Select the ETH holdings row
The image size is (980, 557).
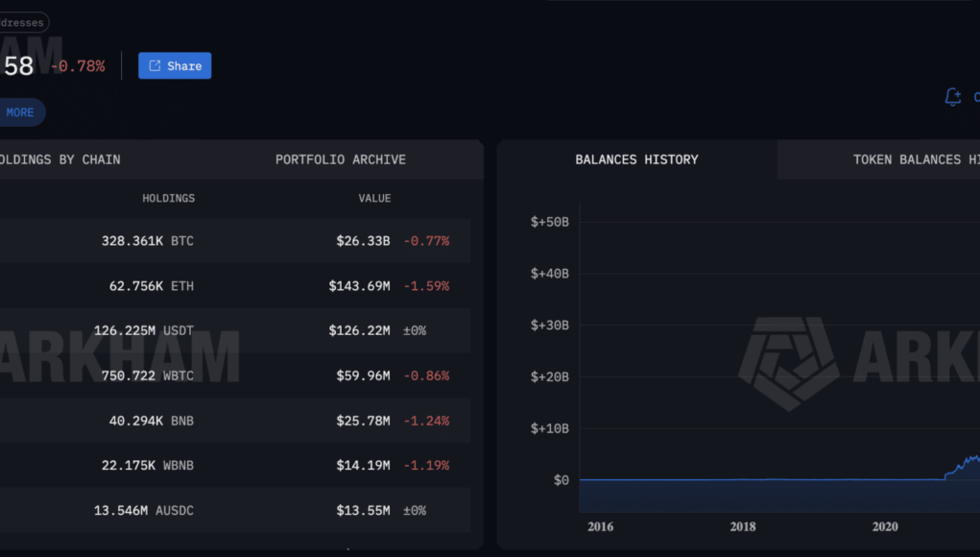[x=235, y=285]
